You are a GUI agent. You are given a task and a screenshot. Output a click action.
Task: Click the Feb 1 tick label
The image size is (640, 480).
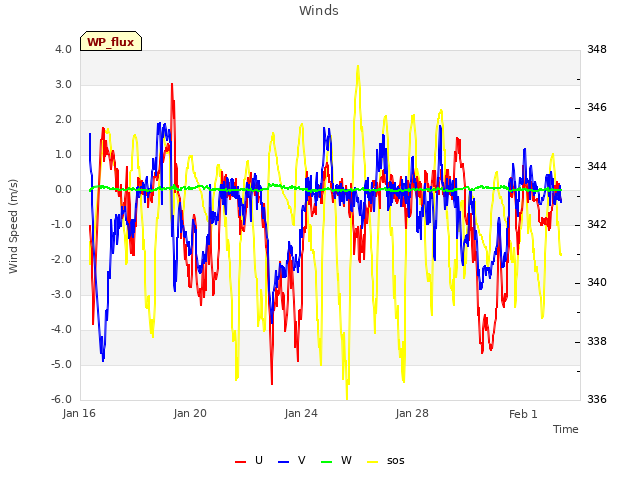pyautogui.click(x=523, y=414)
